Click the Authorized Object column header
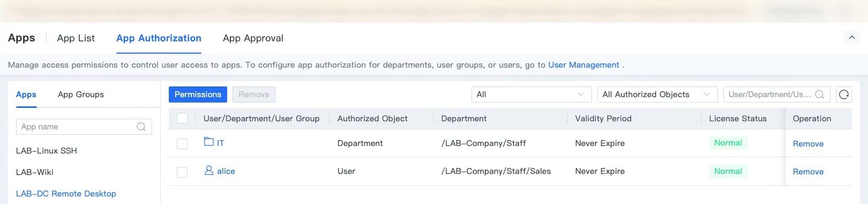Screen dimensions: 868x204 372,119
